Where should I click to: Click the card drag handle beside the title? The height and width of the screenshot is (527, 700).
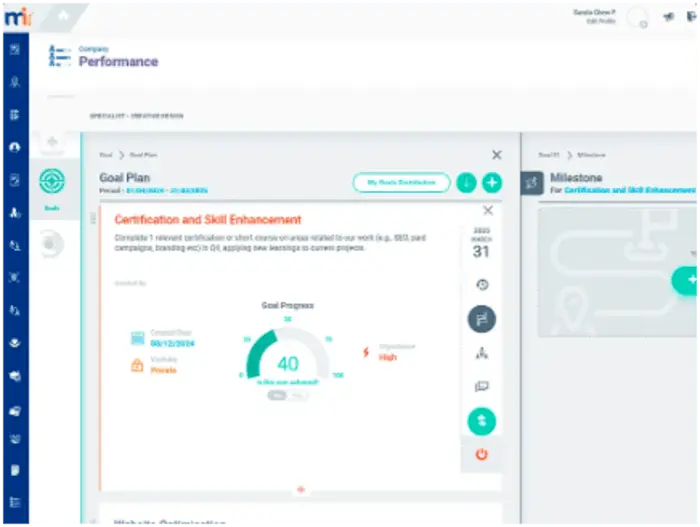93,218
